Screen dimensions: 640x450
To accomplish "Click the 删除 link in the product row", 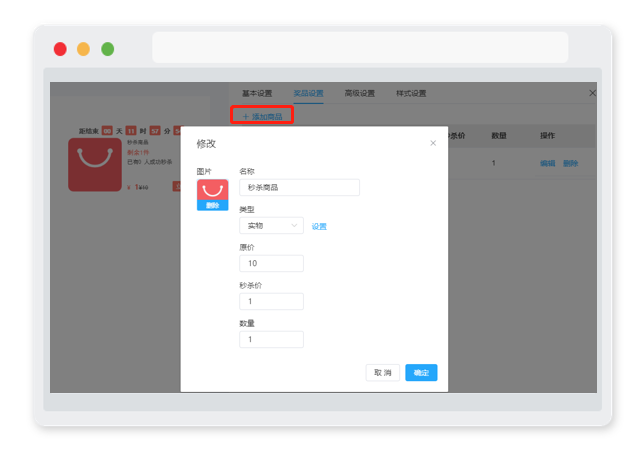I will 571,163.
